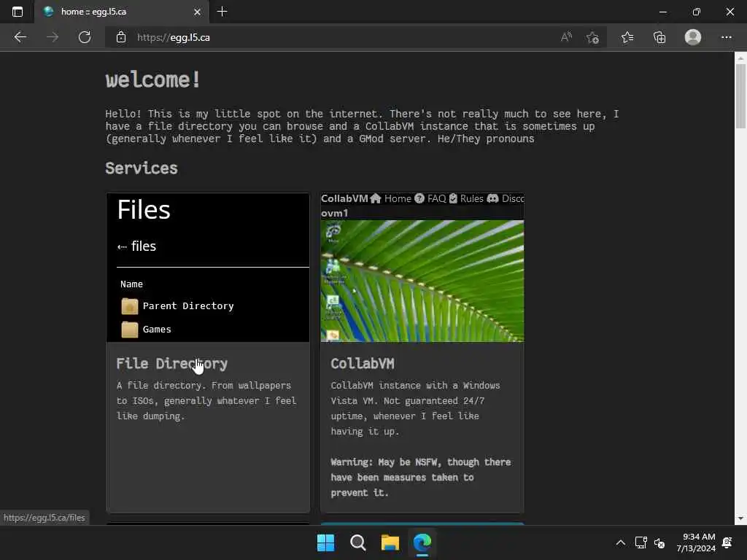Open the Favorites list
747x560 pixels.
click(627, 37)
